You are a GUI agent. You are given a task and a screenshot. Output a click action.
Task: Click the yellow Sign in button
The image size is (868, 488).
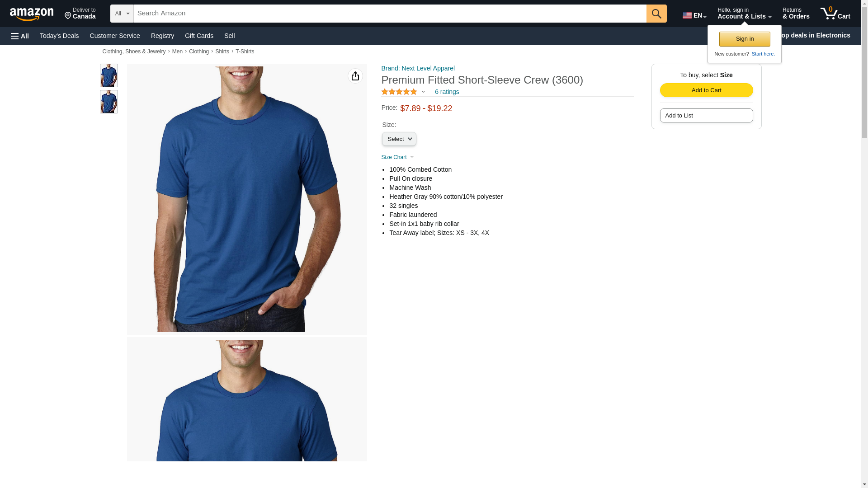(x=745, y=39)
